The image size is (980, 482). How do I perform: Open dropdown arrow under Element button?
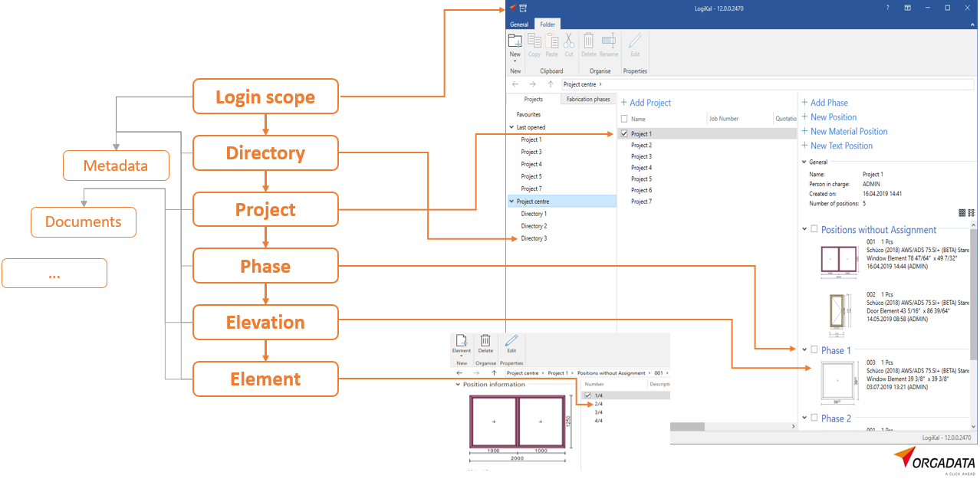462,356
